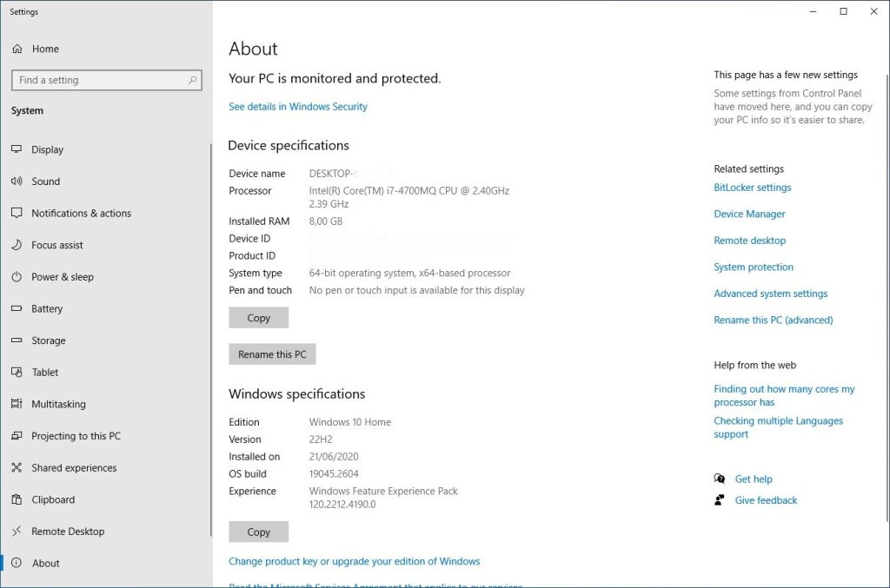Click the edition value Windows 10 Home
Image resolution: width=890 pixels, height=588 pixels.
point(350,422)
